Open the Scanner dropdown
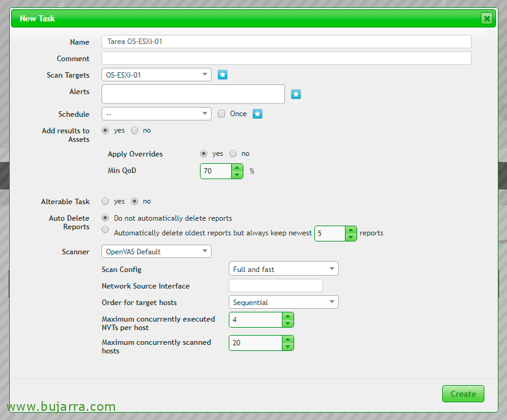The width and height of the screenshot is (507, 420). pyautogui.click(x=157, y=251)
